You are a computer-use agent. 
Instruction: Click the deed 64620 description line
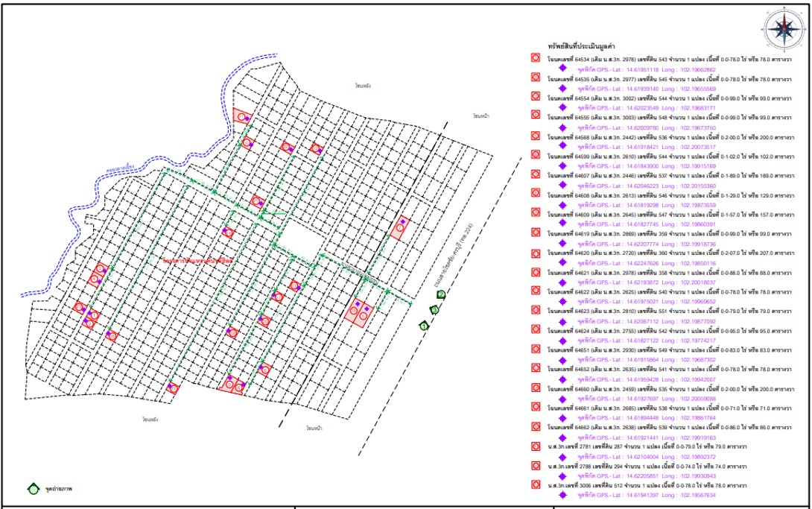670,253
